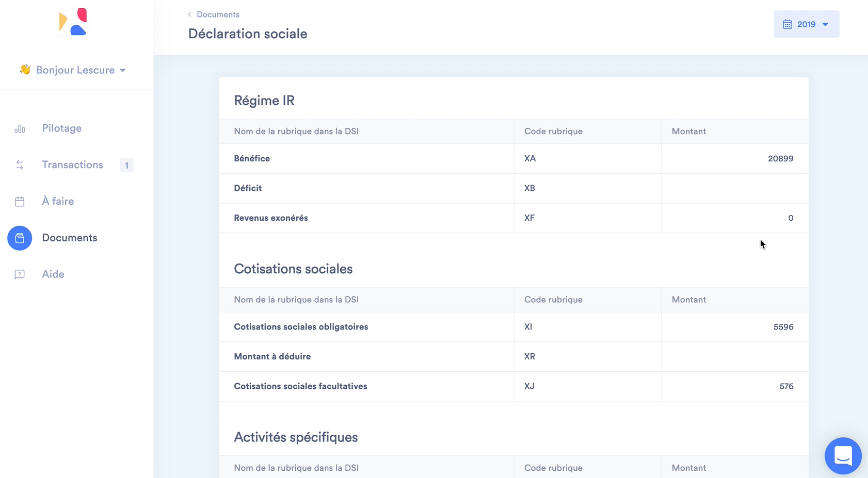Click the calendar icon in year selector
This screenshot has width=868, height=478.
[x=787, y=24]
